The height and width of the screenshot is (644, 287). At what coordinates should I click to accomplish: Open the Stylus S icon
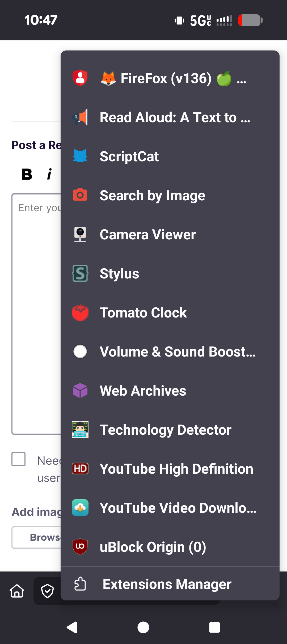(x=80, y=273)
